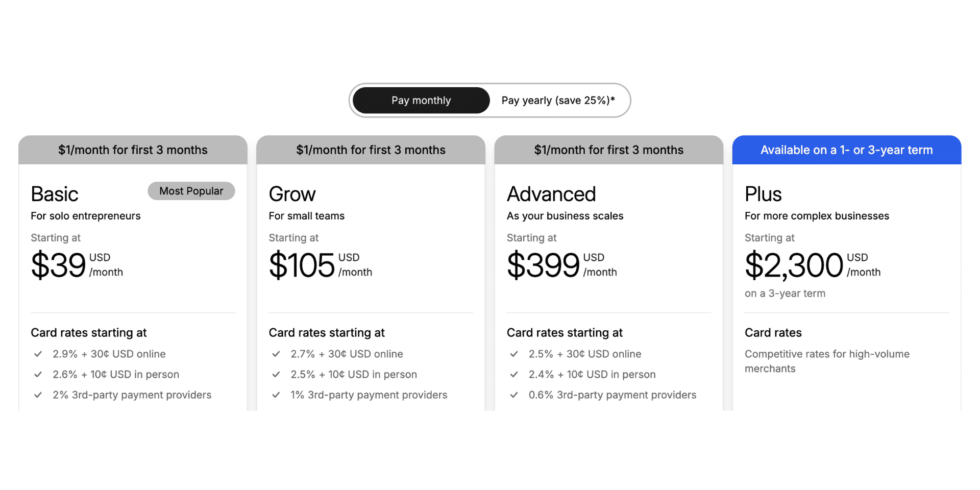The width and height of the screenshot is (980, 490).
Task: Click checkmark beside 2% 3rd-party payment providers
Action: [x=38, y=395]
